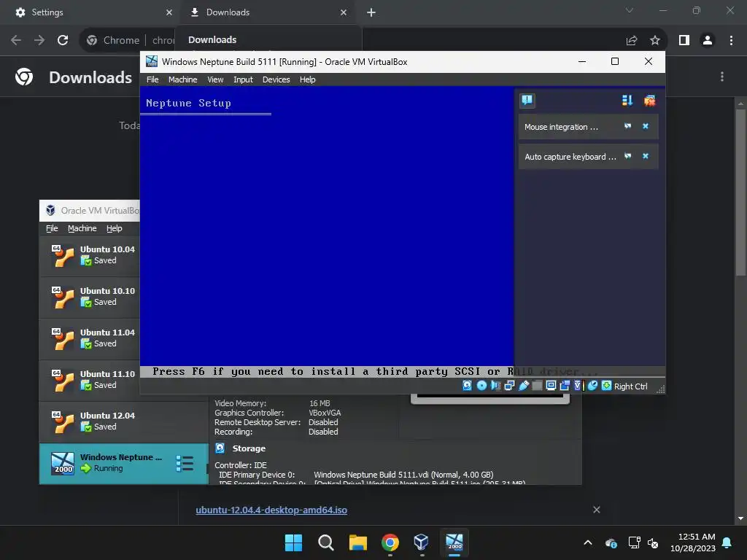Image resolution: width=747 pixels, height=560 pixels.
Task: Click the Storage section header in VM details
Action: pyautogui.click(x=249, y=448)
